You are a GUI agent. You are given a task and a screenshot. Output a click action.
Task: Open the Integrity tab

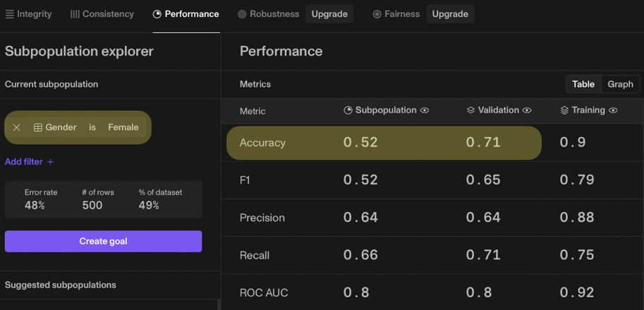coord(29,14)
